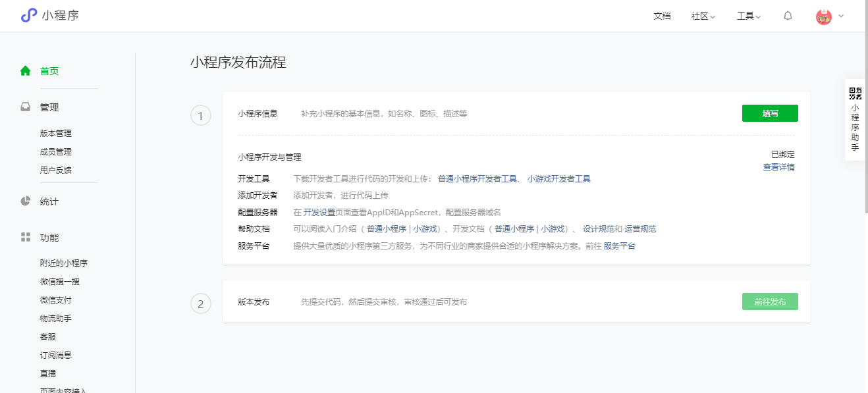
Task: Open 物流助手 feature
Action: point(56,318)
